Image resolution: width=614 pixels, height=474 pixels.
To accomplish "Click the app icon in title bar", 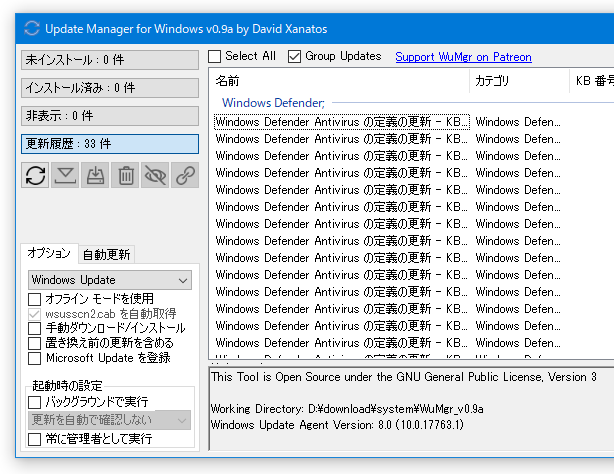I will (x=32, y=29).
